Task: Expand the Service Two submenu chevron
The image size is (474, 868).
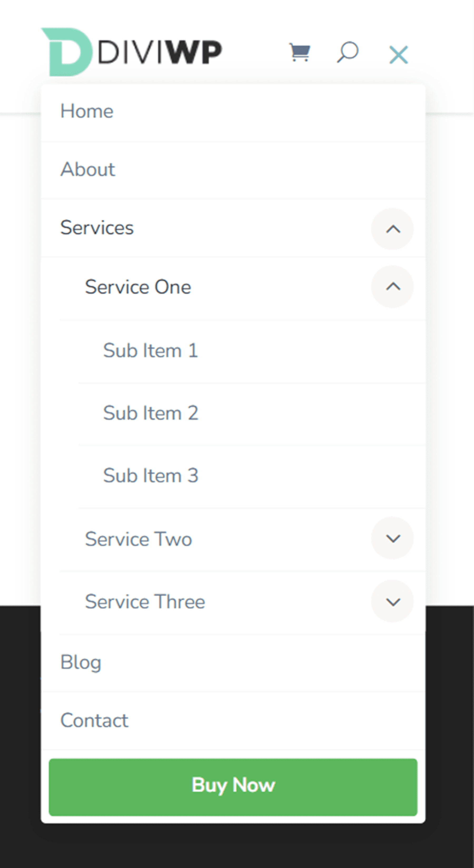Action: click(392, 538)
